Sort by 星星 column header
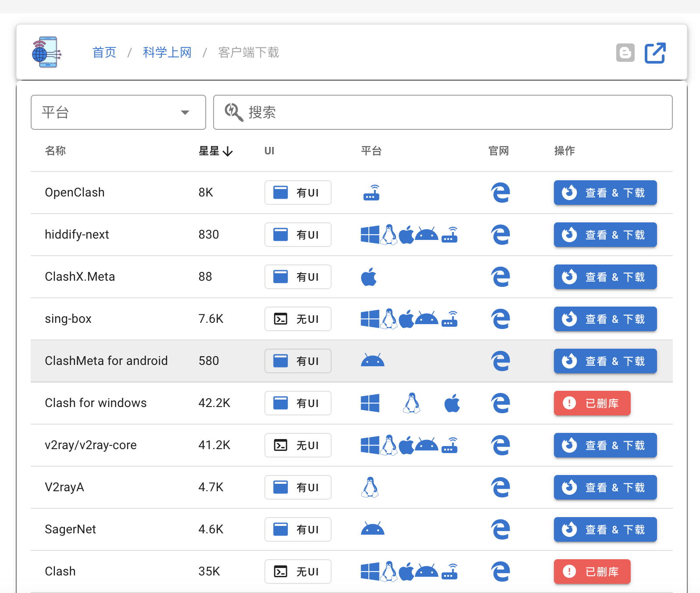 215,151
